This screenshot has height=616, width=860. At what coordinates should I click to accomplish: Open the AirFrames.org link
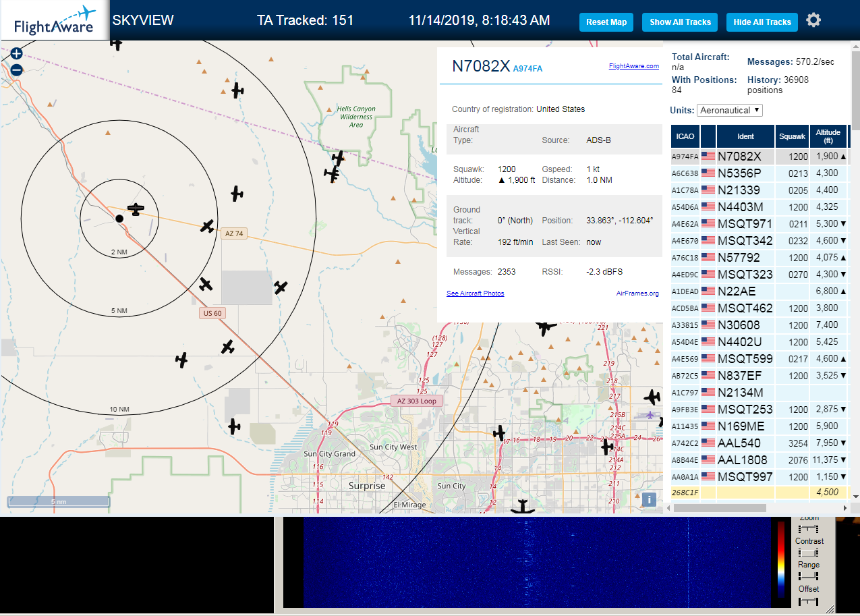point(637,293)
